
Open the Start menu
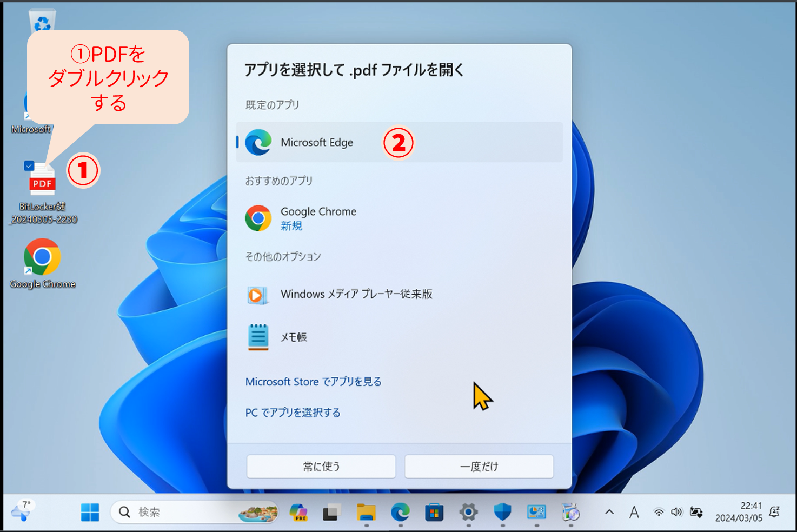[x=90, y=512]
